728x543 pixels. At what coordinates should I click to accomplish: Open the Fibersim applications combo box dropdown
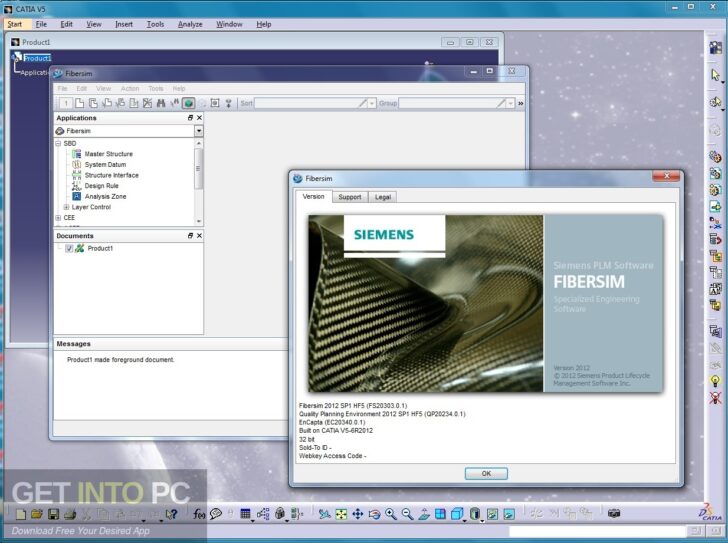198,131
